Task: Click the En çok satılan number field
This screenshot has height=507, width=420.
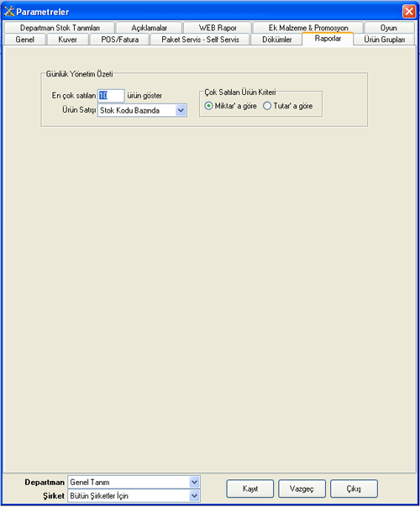Action: point(111,96)
